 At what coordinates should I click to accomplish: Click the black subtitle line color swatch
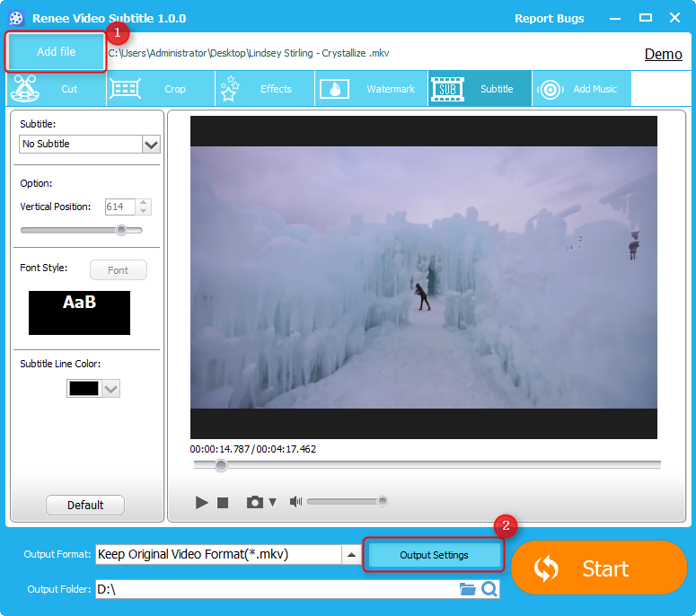point(84,389)
